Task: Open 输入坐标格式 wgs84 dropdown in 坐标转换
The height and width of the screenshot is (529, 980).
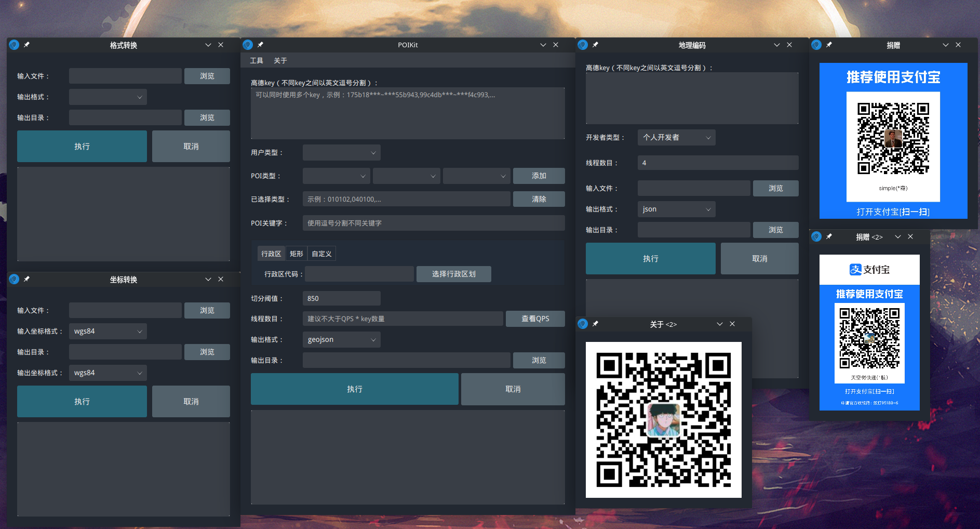Action: click(x=108, y=331)
